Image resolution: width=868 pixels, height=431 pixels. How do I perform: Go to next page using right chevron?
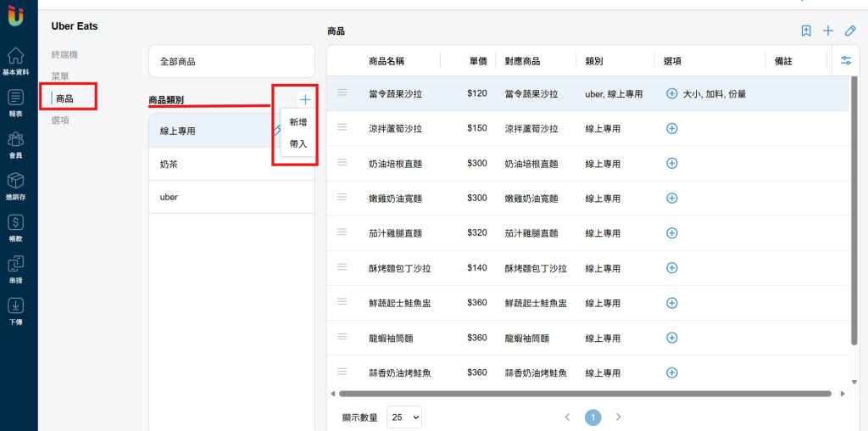(x=619, y=417)
